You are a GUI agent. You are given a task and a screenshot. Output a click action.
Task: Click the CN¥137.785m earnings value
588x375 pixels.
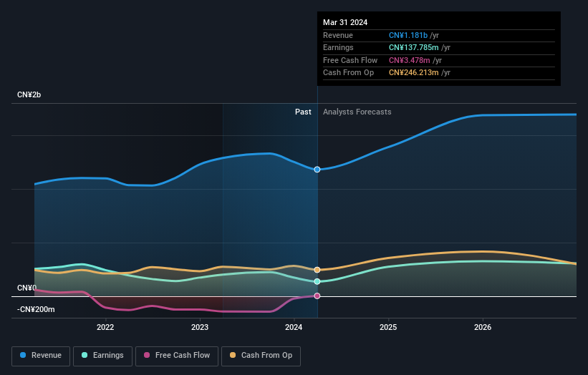(x=414, y=47)
